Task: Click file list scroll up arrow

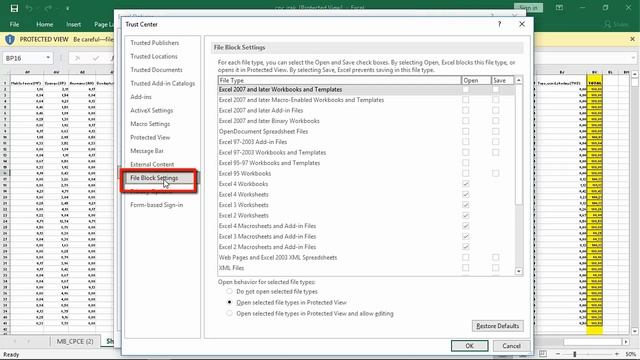Action: pyautogui.click(x=519, y=80)
